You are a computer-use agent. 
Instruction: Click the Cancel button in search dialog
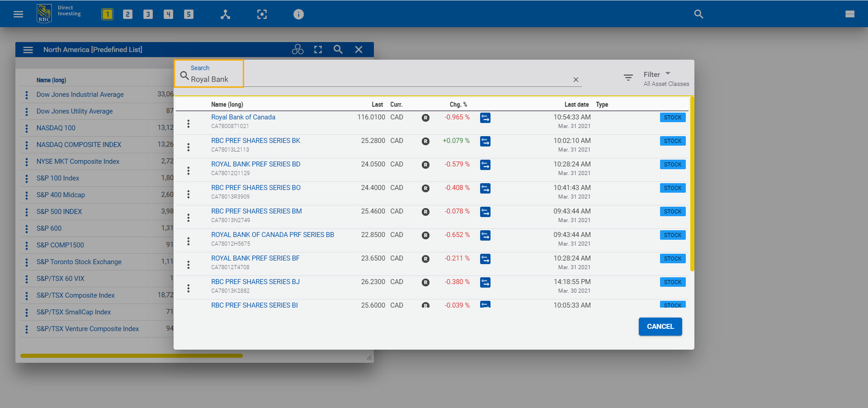tap(660, 326)
